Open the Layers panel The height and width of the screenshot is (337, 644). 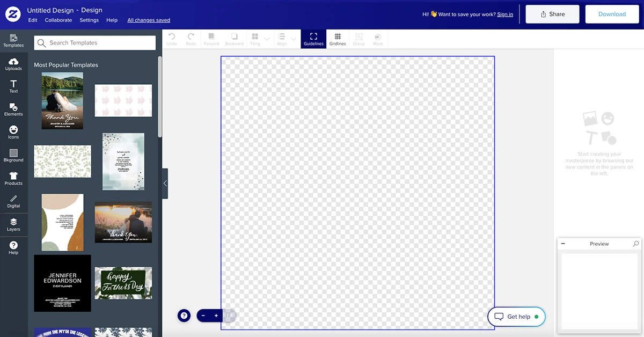(x=13, y=224)
